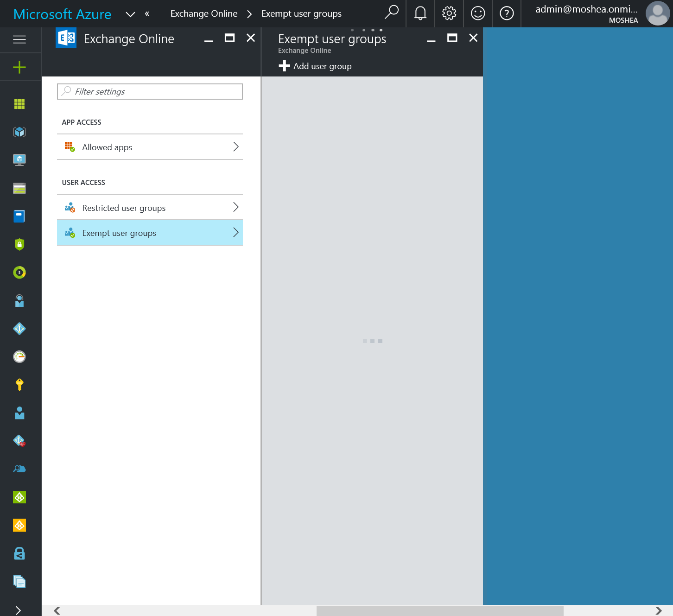
Task: Select Exempt user groups item
Action: [x=150, y=233]
